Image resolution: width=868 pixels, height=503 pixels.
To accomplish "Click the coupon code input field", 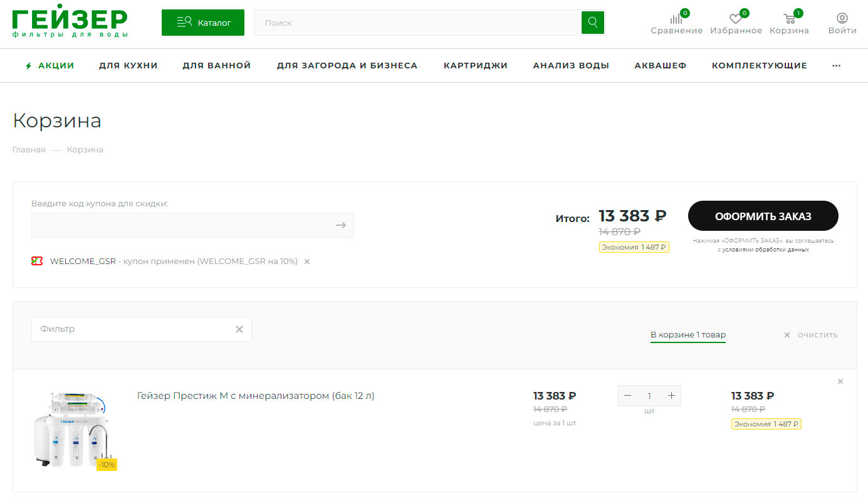I will pos(192,225).
